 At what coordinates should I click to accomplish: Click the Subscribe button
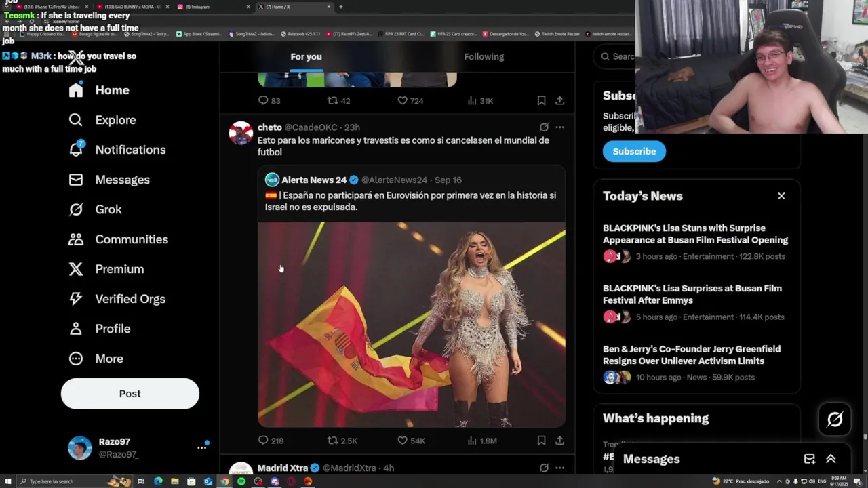point(634,151)
